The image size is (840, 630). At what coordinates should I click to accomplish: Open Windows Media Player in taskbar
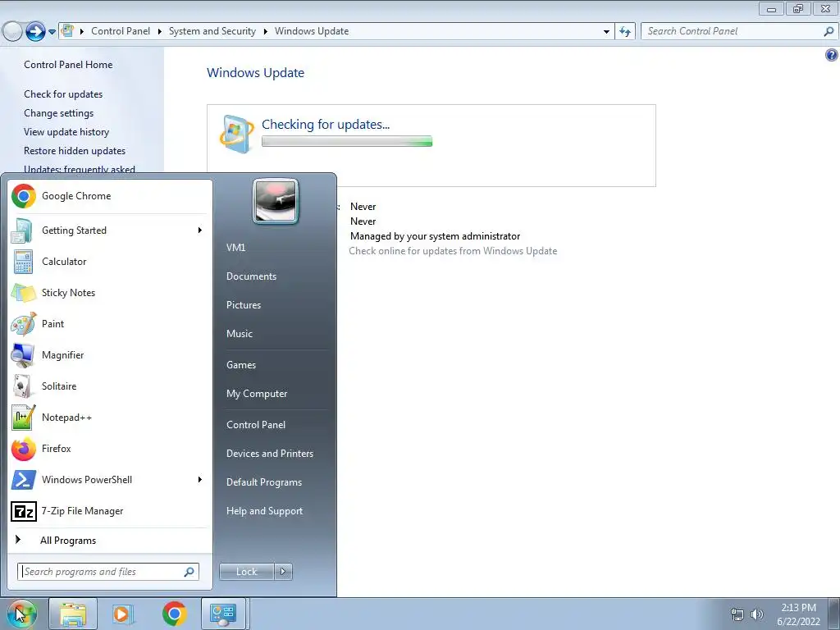(123, 614)
